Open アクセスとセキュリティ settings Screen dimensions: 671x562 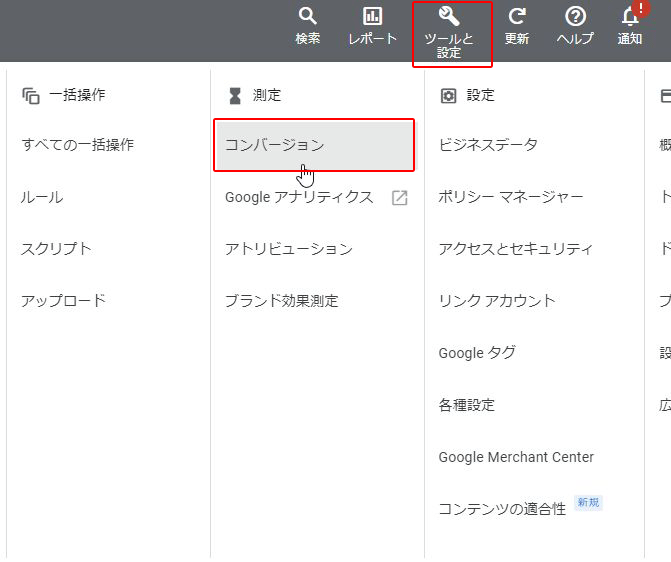(x=515, y=249)
